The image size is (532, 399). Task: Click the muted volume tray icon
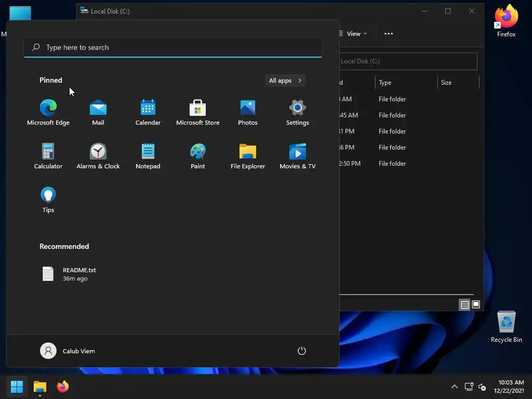click(482, 387)
